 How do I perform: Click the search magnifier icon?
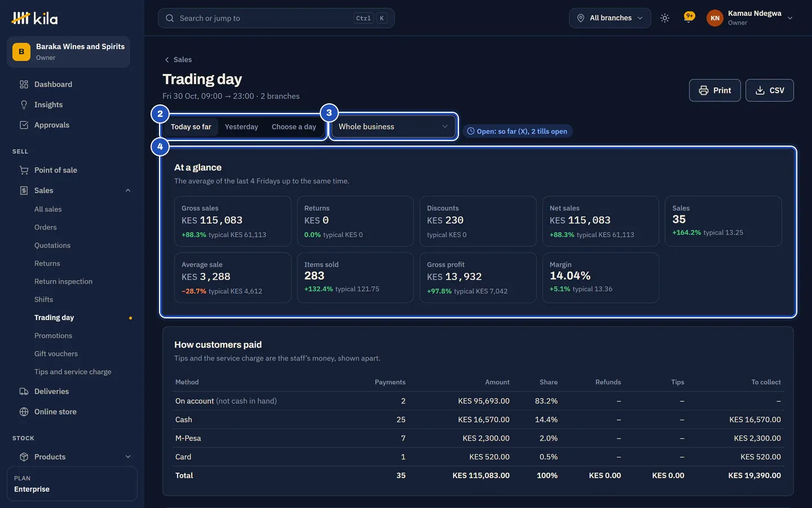(x=170, y=18)
